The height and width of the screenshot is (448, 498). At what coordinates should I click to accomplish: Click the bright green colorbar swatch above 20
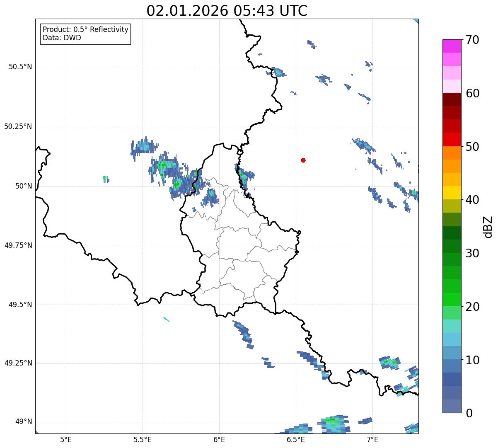coord(452,300)
